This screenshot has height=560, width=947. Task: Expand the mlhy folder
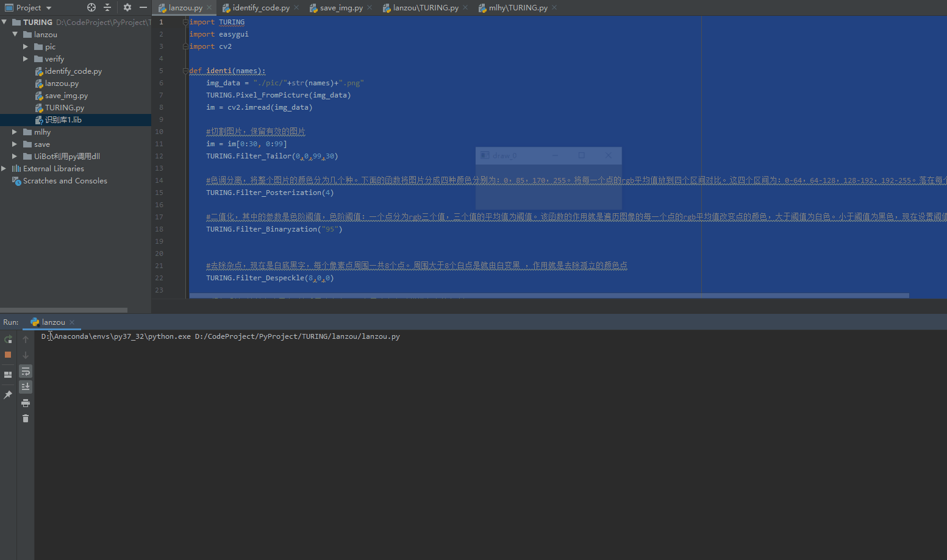click(x=15, y=132)
